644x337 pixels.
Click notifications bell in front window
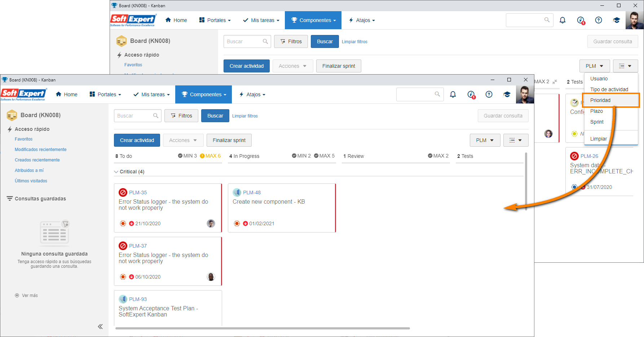pyautogui.click(x=453, y=94)
